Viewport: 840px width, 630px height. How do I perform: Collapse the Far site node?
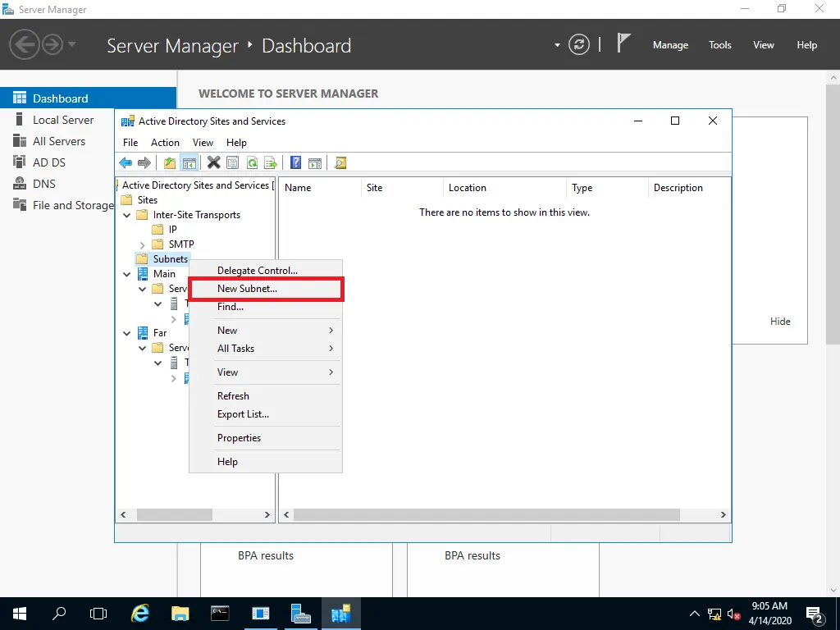click(127, 333)
